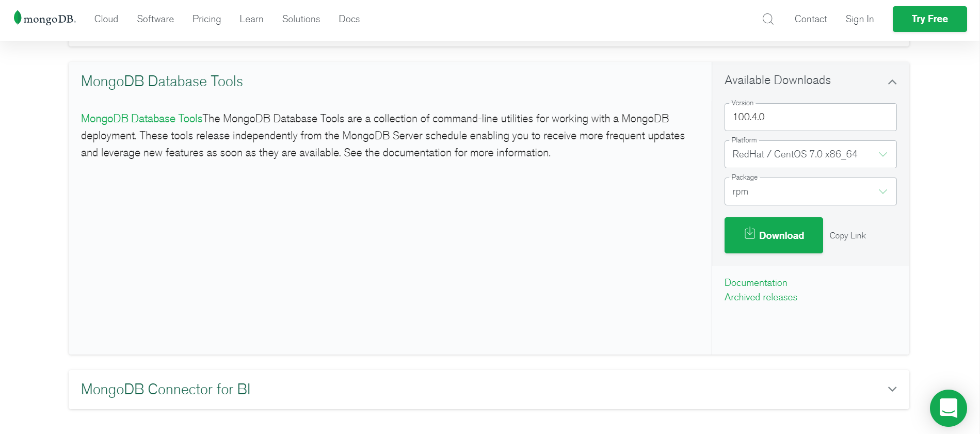
Task: Click the Try Free button
Action: pyautogui.click(x=929, y=19)
